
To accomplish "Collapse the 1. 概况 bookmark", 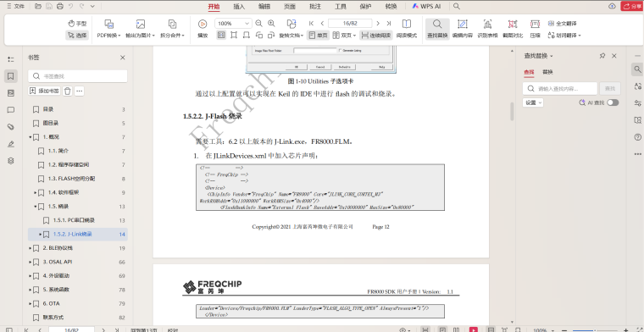I will tap(30, 137).
